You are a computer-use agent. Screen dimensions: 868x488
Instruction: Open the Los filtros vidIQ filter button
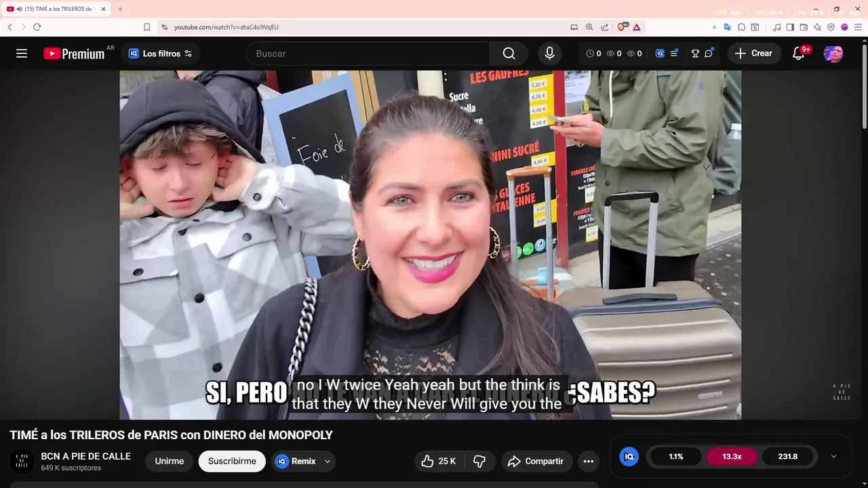click(x=161, y=54)
